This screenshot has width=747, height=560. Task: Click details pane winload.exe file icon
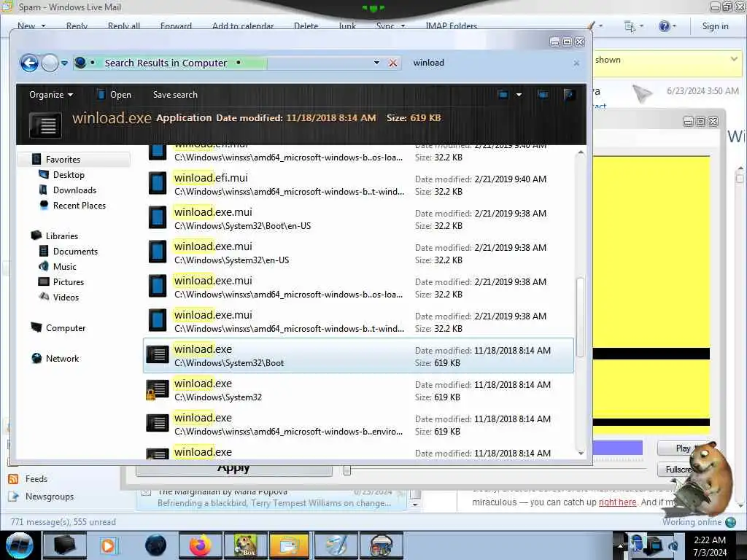pos(44,125)
